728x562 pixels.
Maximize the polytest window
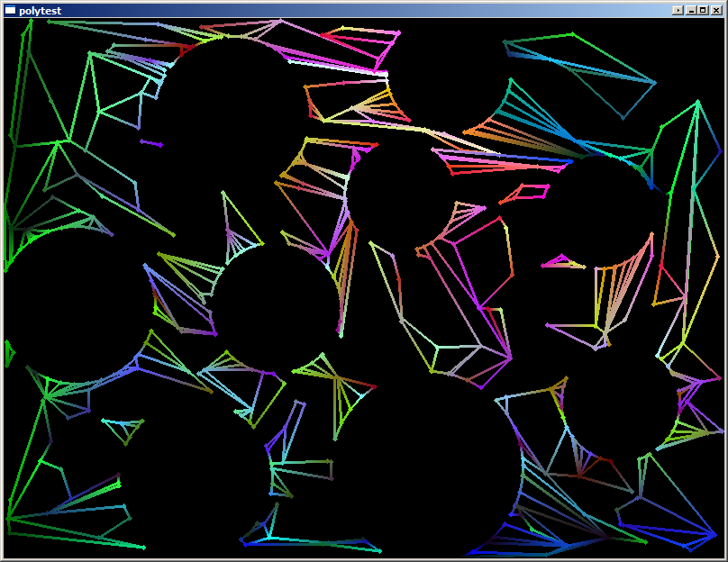click(x=703, y=10)
